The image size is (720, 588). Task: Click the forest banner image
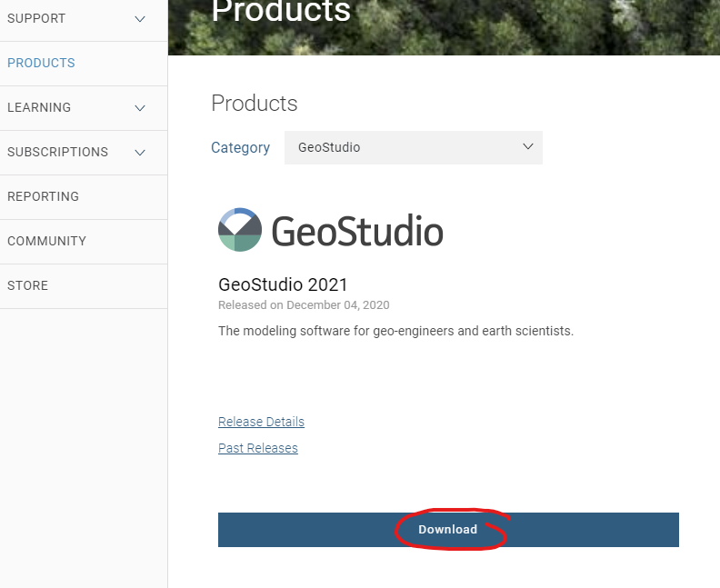tap(444, 27)
